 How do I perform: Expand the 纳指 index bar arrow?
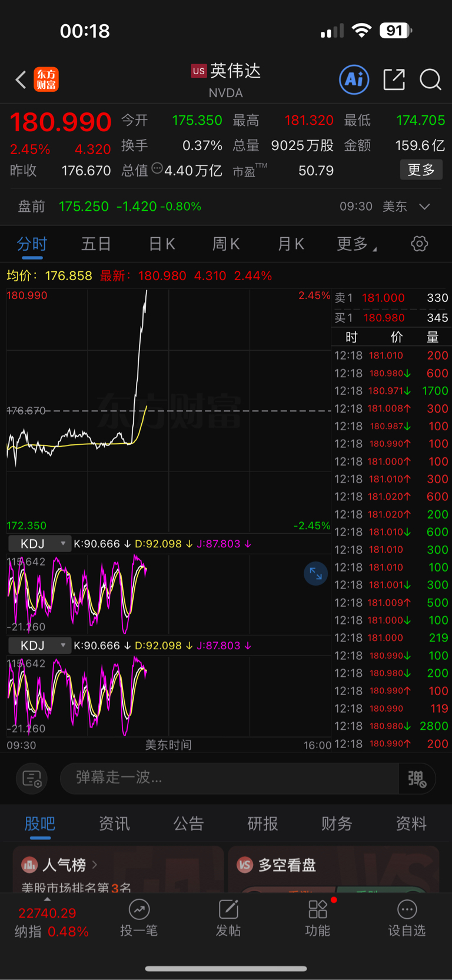point(47,899)
